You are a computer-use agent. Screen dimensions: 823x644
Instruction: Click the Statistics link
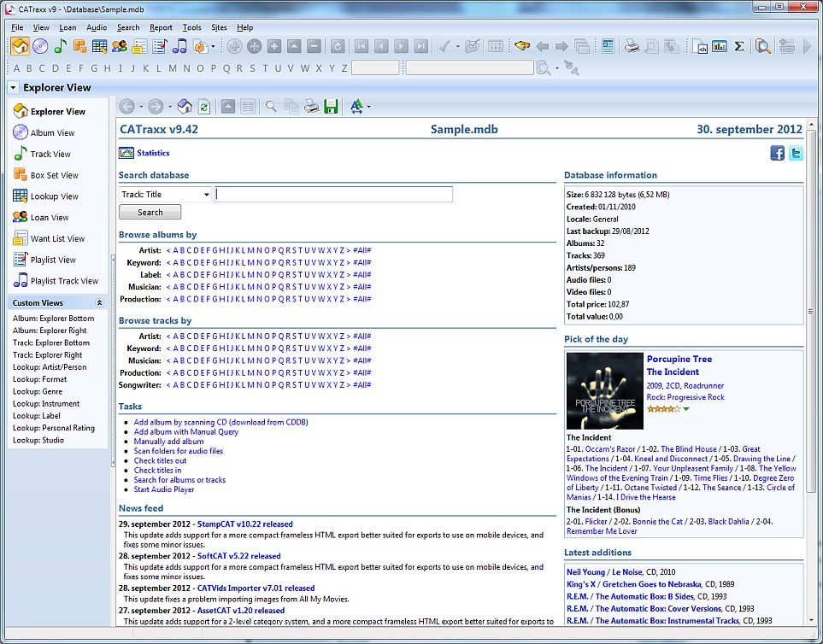point(153,153)
